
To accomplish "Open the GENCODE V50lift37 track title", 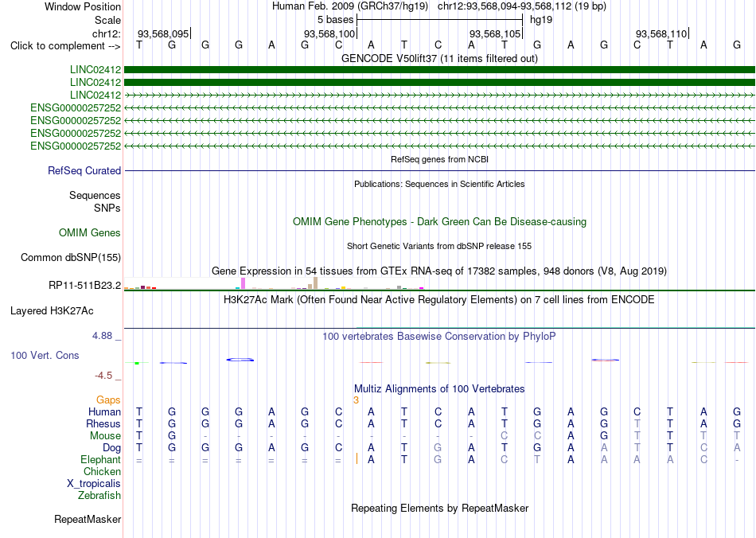I will point(439,58).
